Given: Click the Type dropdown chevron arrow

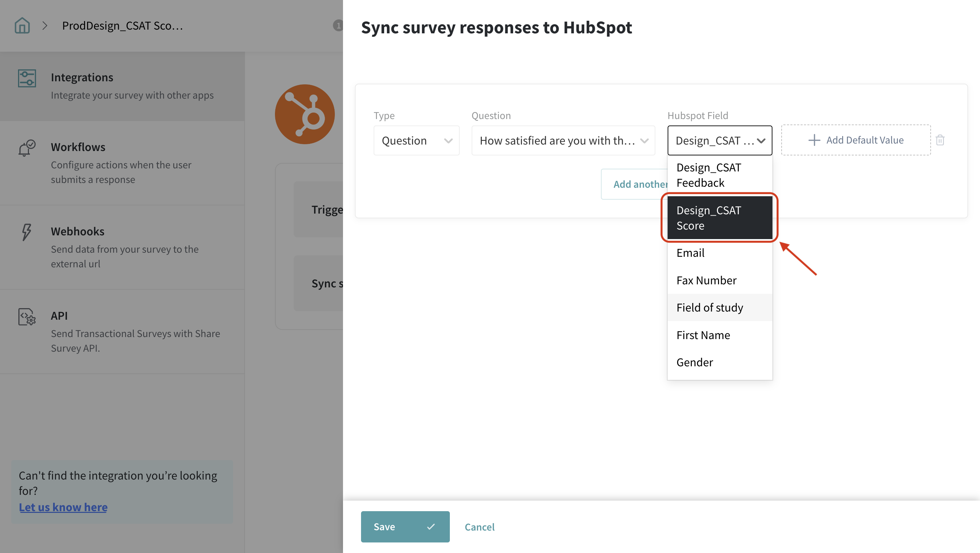Looking at the screenshot, I should pos(448,141).
